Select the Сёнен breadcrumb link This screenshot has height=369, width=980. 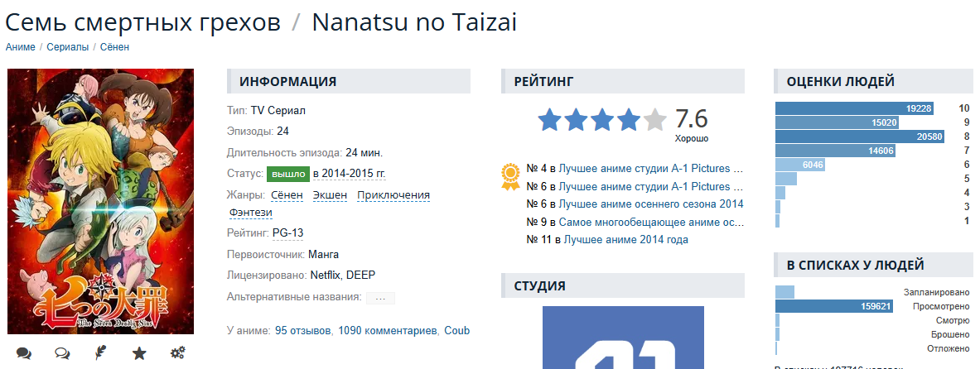point(114,47)
